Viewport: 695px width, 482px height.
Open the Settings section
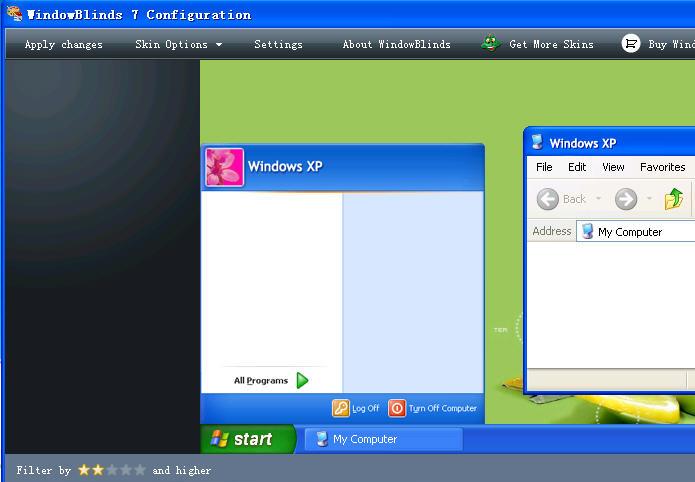278,44
